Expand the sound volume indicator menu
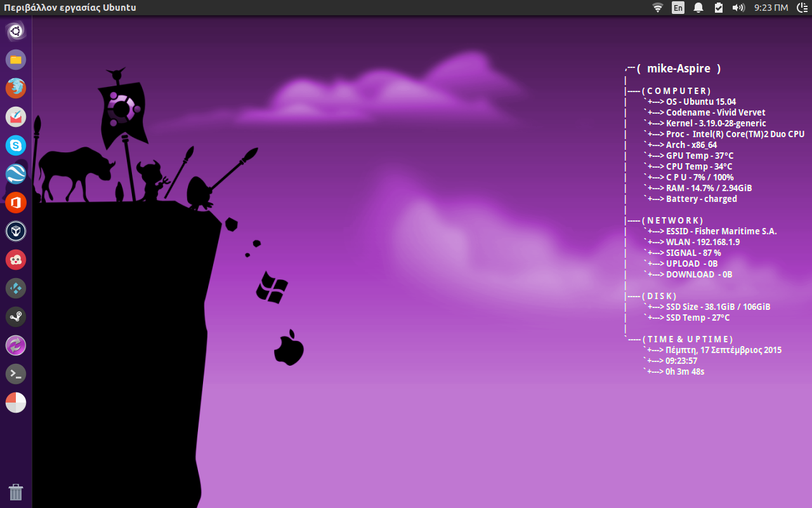Viewport: 812px width, 508px height. [x=738, y=8]
